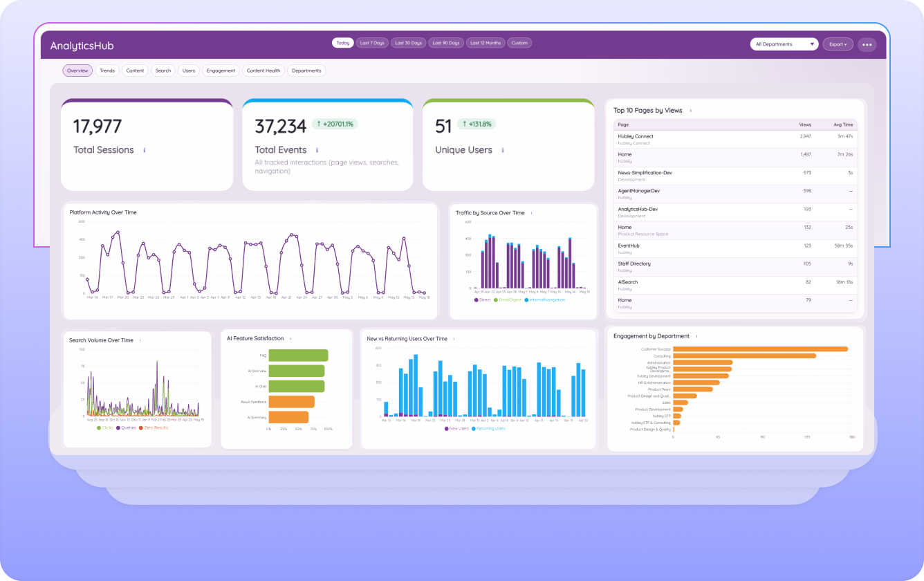Click the Page column header
The height and width of the screenshot is (581, 924).
pos(623,124)
